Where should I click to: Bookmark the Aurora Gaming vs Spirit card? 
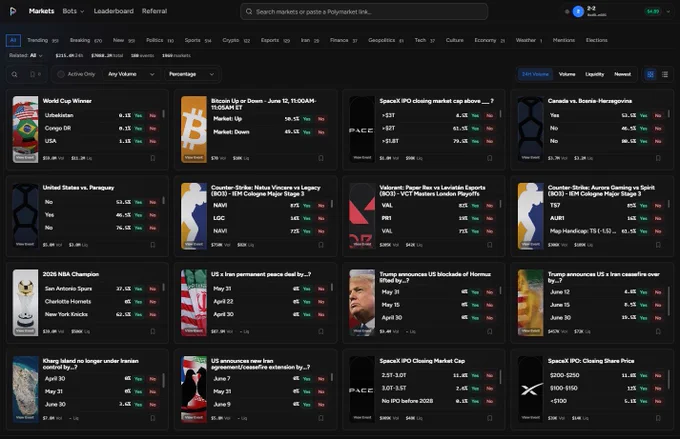coord(658,245)
